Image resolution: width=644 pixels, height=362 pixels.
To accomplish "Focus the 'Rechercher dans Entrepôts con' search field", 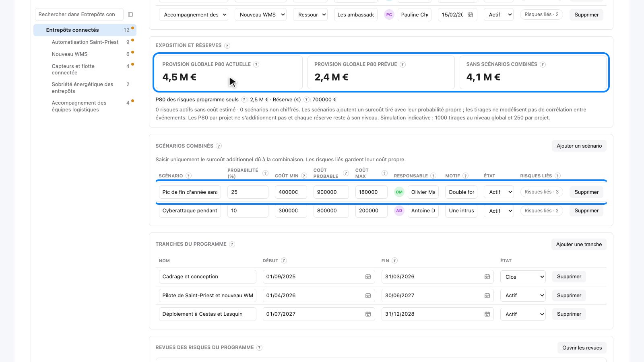I will pos(79,14).
